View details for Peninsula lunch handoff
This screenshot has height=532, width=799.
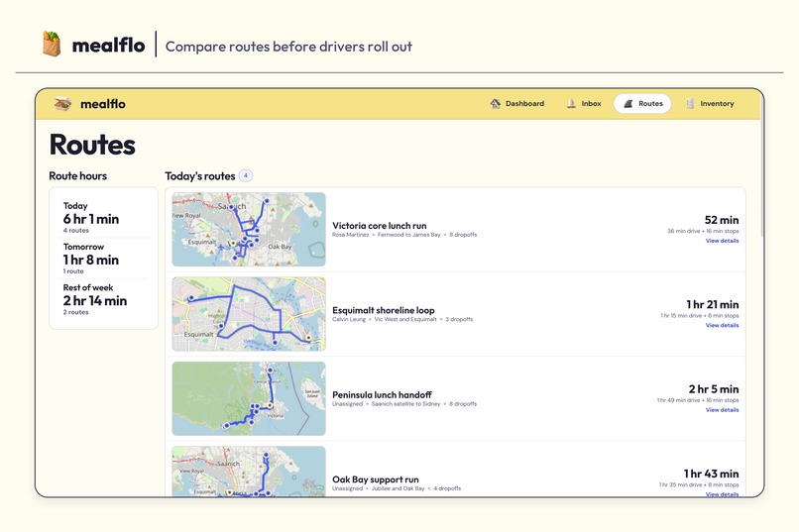(722, 410)
